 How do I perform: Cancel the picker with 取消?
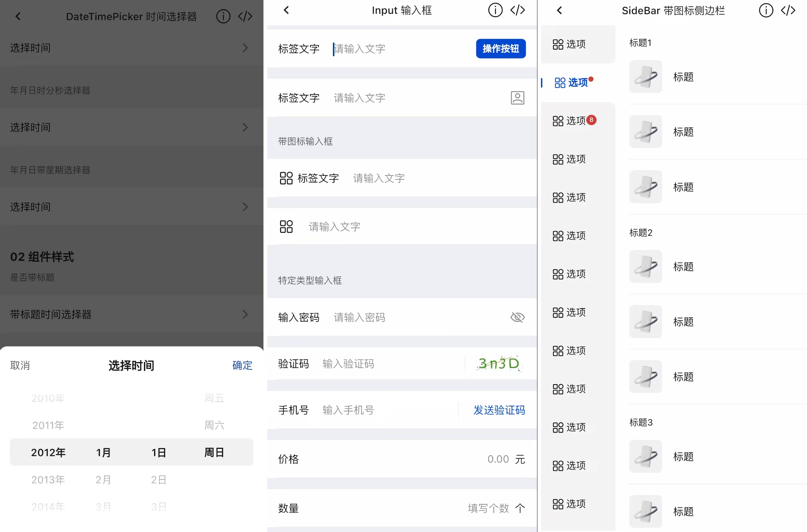click(x=20, y=365)
